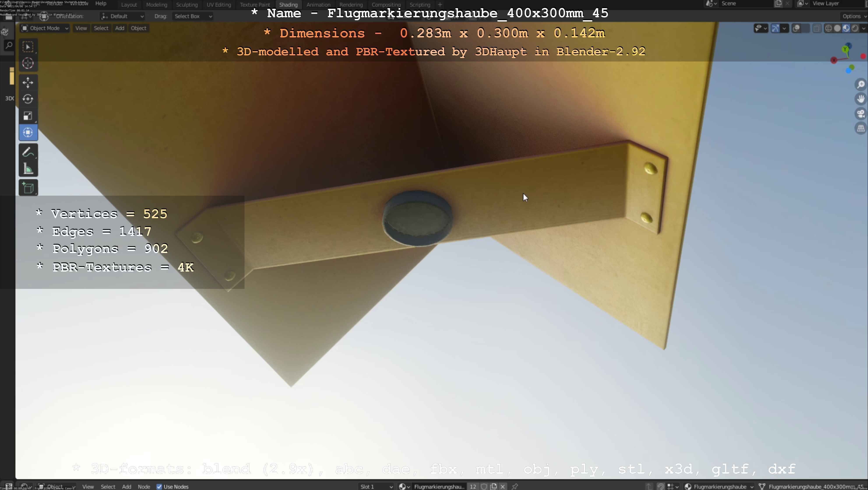The height and width of the screenshot is (490, 868).
Task: Switch perspective/orthographic grid icon
Action: [861, 129]
